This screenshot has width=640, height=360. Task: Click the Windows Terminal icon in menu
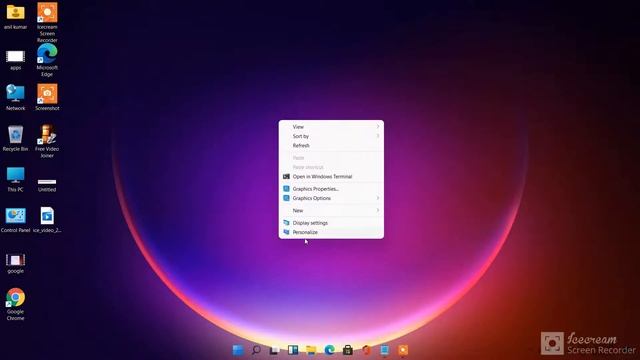286,177
